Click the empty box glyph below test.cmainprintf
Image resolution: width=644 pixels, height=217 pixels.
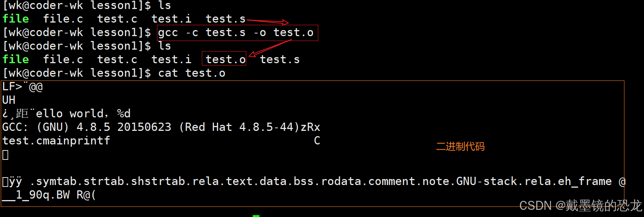click(5, 155)
